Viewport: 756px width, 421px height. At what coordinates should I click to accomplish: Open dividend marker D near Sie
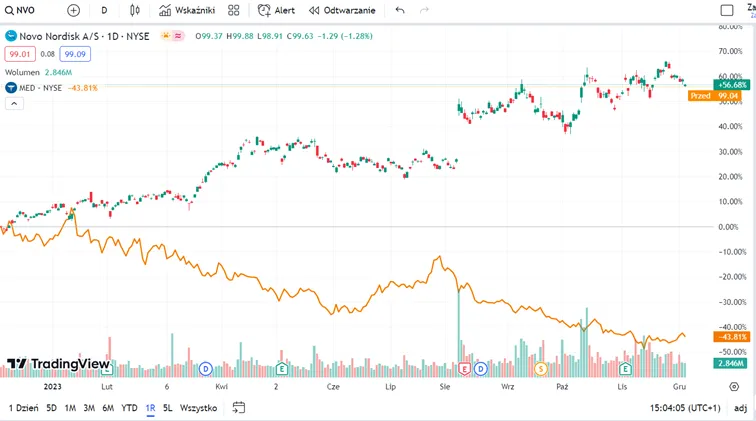(x=480, y=369)
